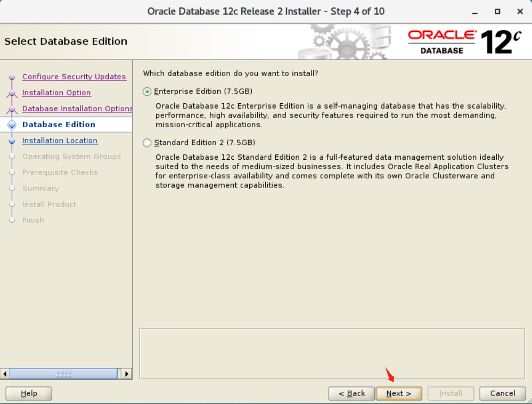Click the installer title bar text

click(x=266, y=12)
